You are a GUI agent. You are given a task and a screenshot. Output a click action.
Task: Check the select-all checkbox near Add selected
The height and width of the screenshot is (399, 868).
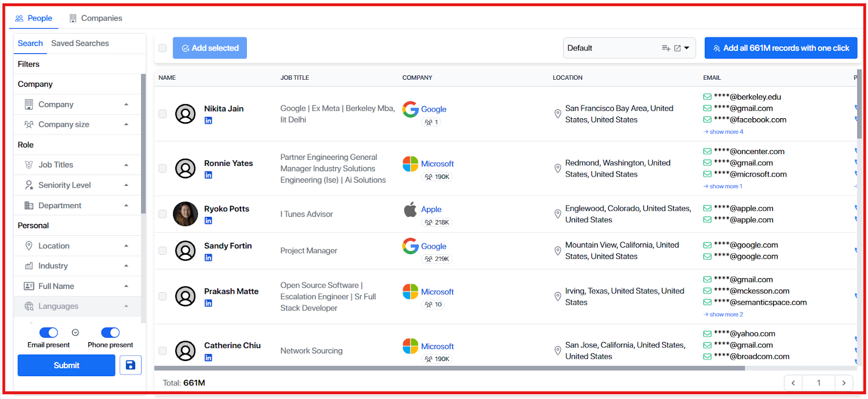tap(163, 48)
